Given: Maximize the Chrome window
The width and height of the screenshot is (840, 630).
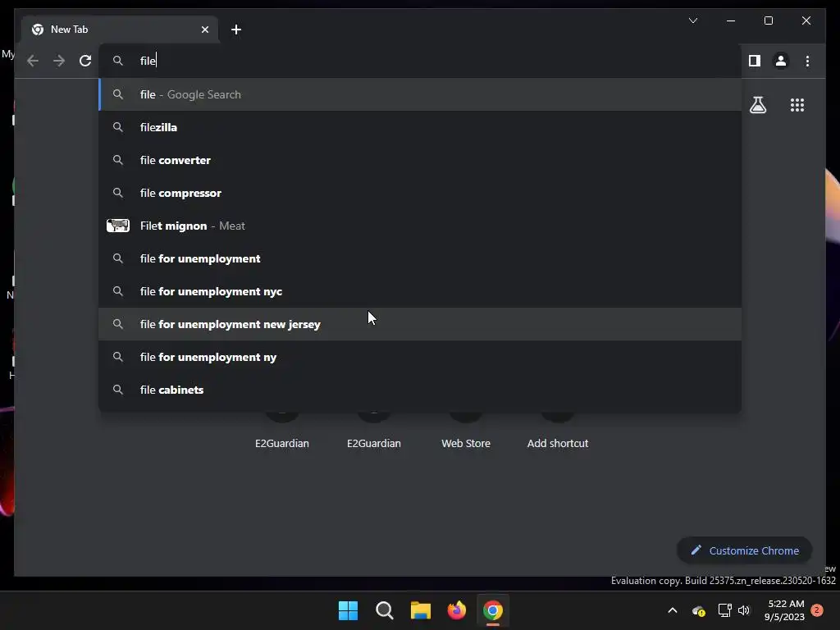Looking at the screenshot, I should point(768,21).
